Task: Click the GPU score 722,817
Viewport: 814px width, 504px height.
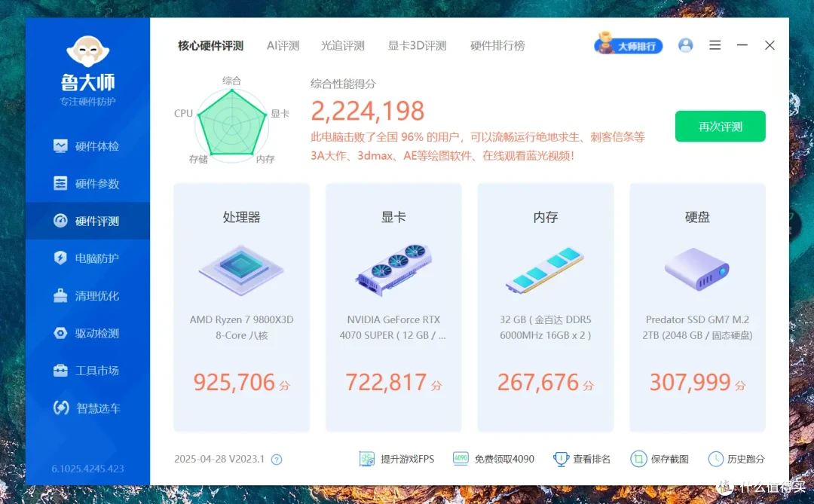Action: 386,383
